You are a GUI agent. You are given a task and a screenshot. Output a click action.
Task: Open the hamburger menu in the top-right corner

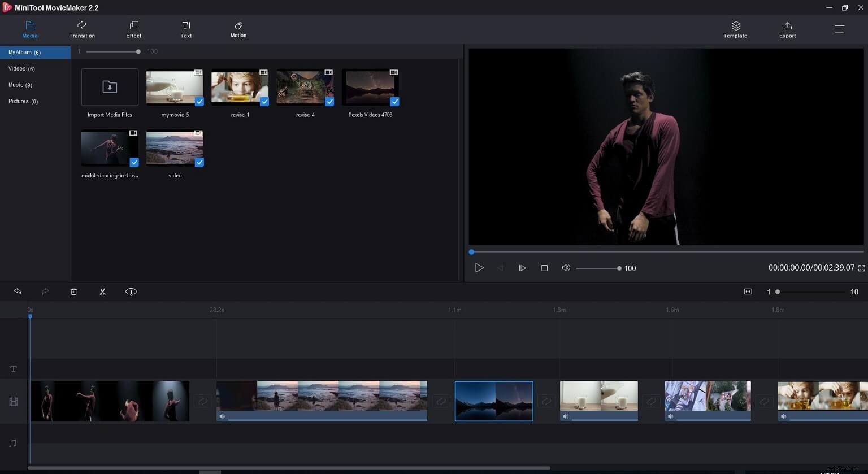click(x=840, y=29)
